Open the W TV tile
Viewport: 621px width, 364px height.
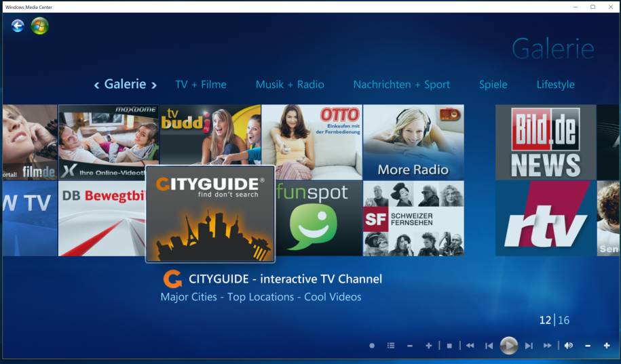tap(30, 218)
